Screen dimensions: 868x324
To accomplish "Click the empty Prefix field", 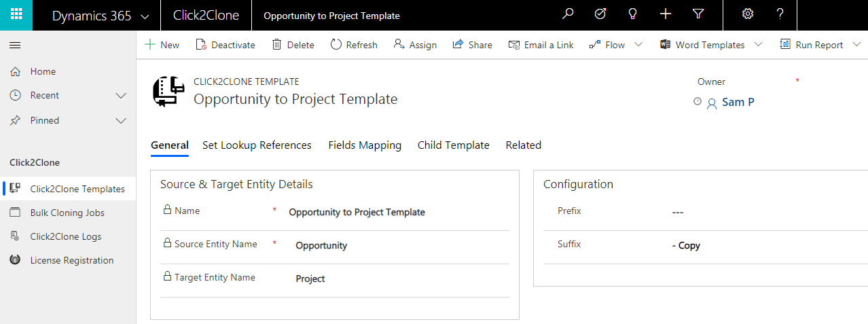I will click(677, 212).
